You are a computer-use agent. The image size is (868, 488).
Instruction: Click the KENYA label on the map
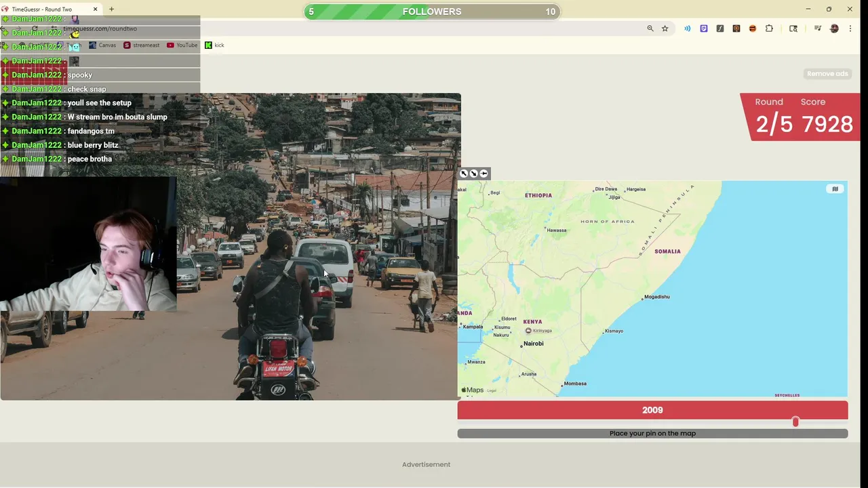(532, 322)
